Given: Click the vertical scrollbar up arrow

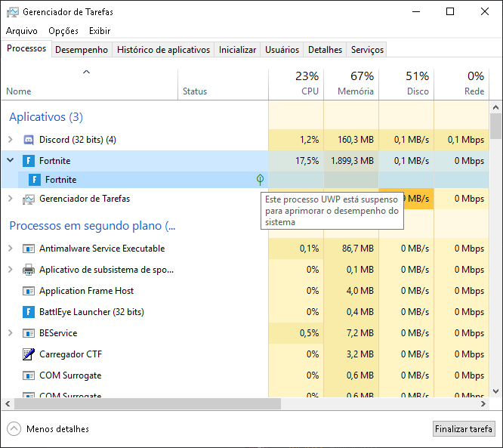Looking at the screenshot, I should click(496, 107).
